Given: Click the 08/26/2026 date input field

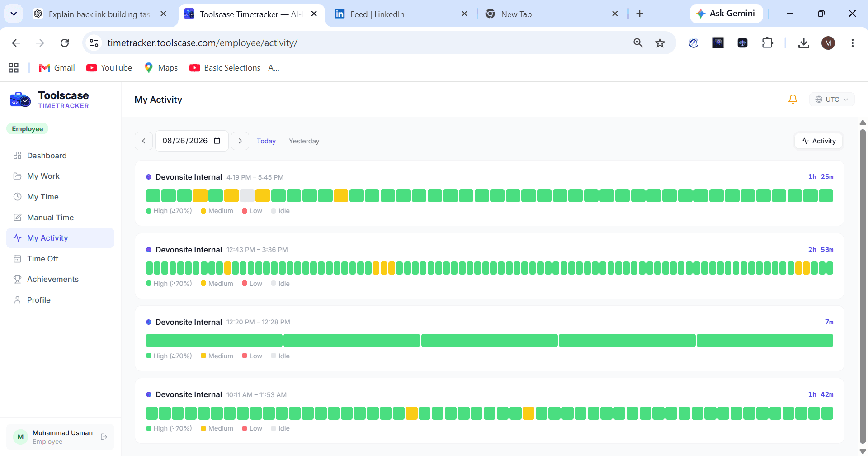Looking at the screenshot, I should coord(192,141).
